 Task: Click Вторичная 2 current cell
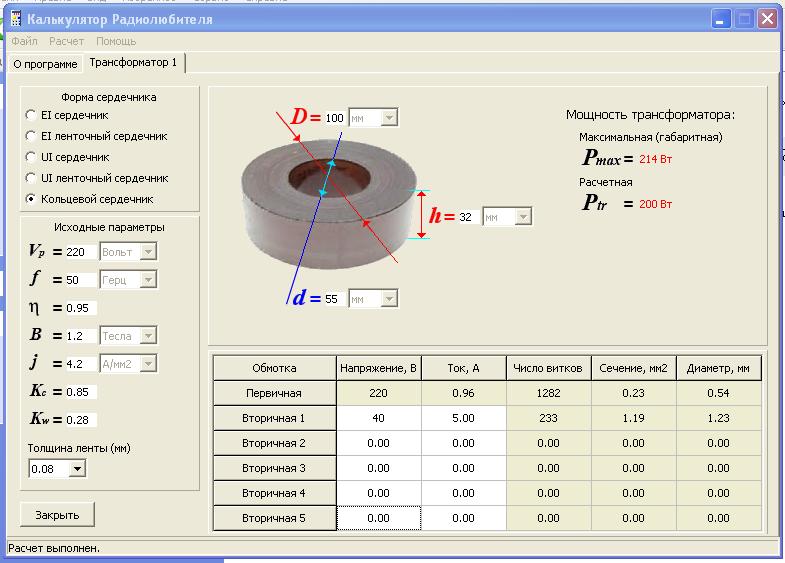[464, 443]
